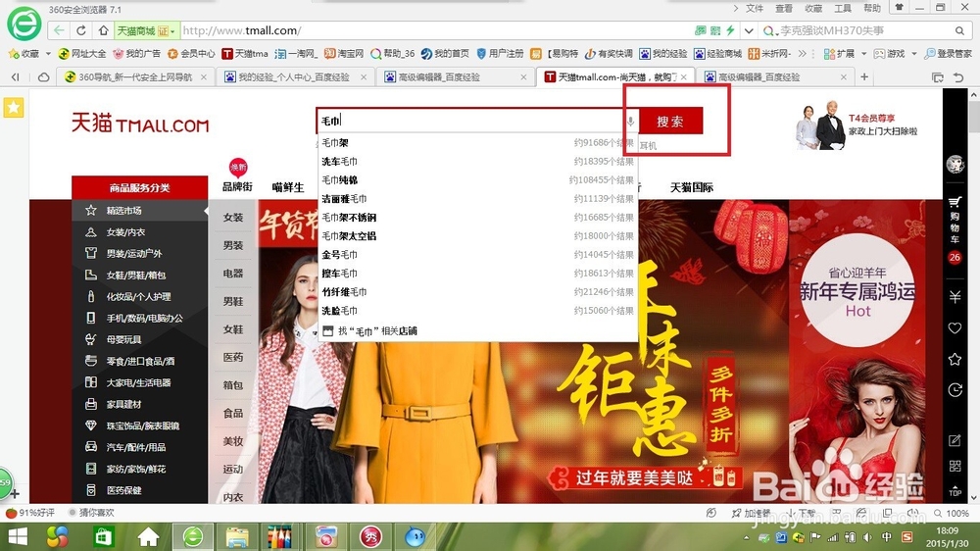Open browsing history clock icon in sidebar
The width and height of the screenshot is (980, 551).
(955, 390)
